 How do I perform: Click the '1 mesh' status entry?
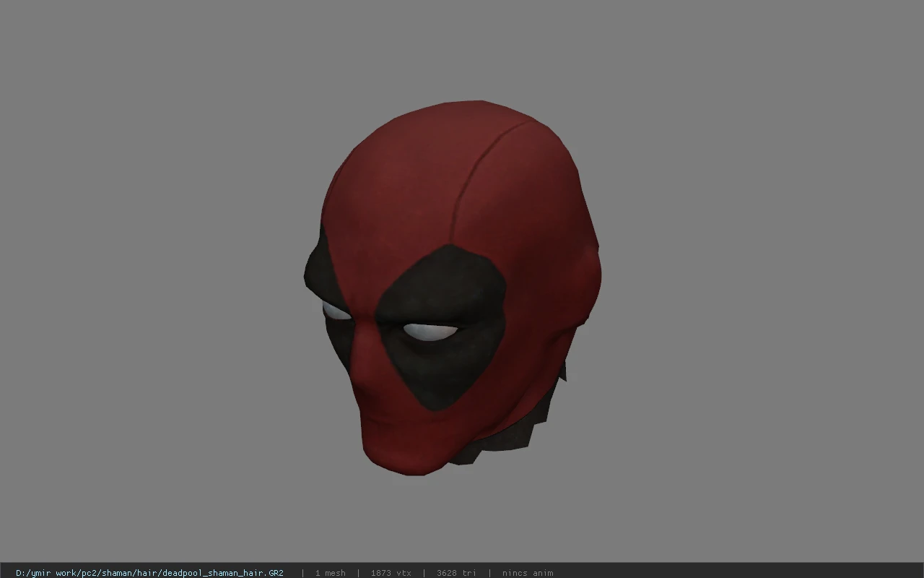click(330, 573)
